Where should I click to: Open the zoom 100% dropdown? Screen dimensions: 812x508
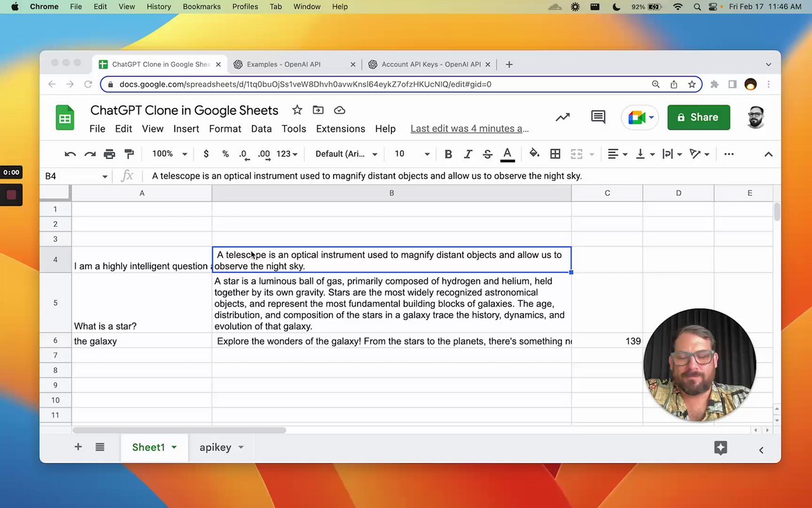tap(169, 154)
